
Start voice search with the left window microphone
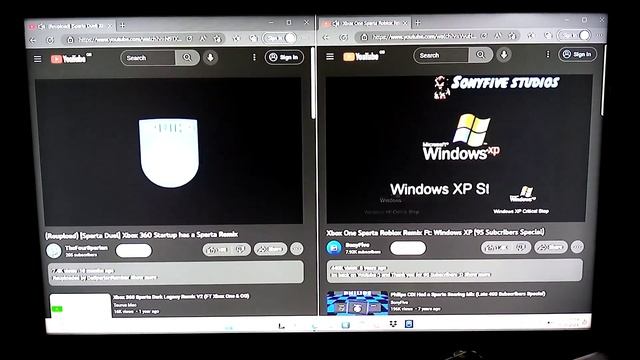[210, 58]
